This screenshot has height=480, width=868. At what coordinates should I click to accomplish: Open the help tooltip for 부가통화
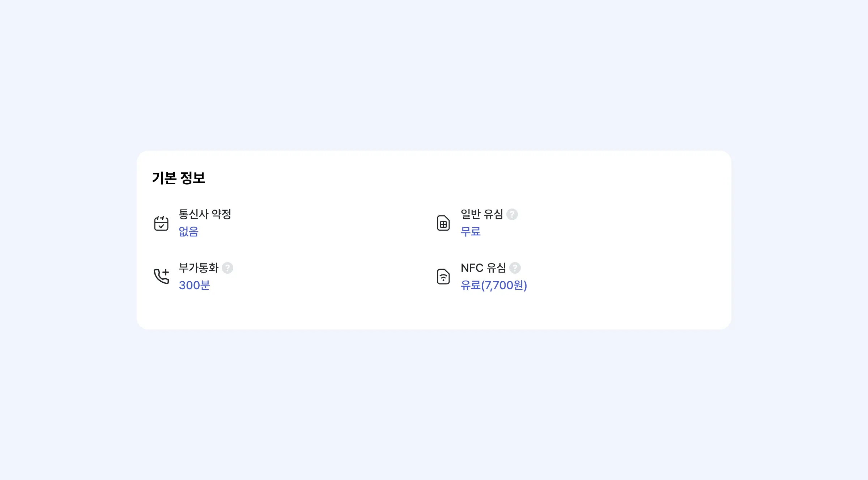(x=227, y=268)
